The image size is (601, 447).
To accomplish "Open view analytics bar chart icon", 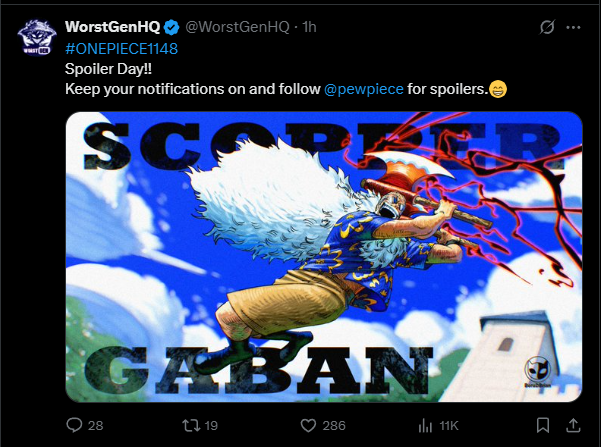I will (425, 426).
